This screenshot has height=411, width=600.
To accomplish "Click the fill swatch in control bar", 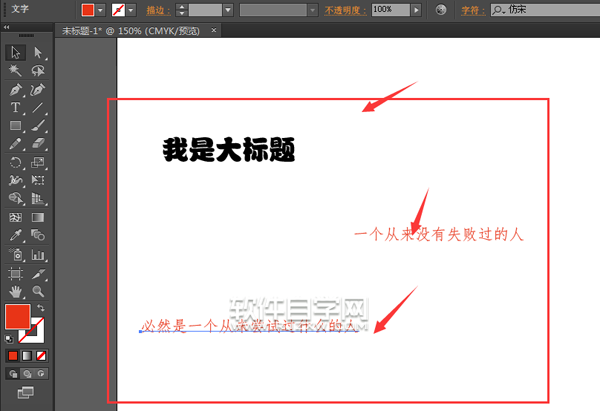I will tap(88, 10).
